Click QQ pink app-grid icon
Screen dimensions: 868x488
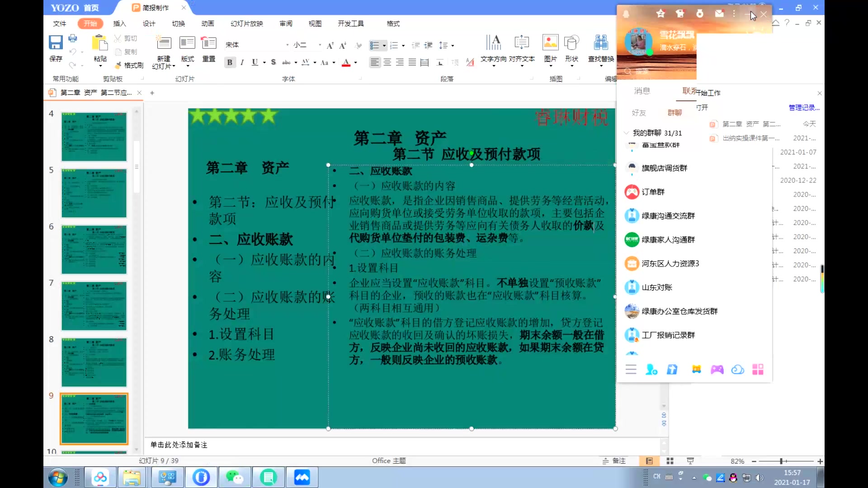(758, 370)
